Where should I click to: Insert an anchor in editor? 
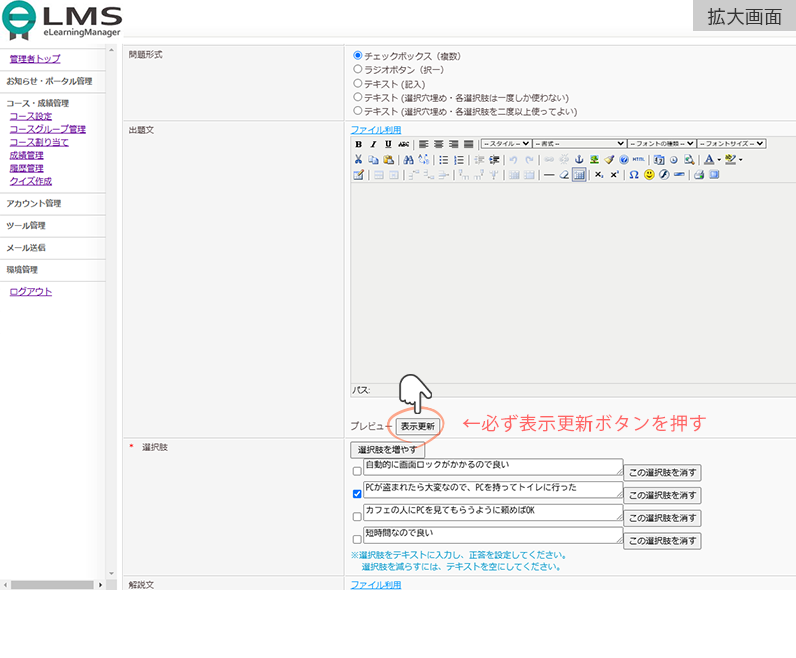click(x=579, y=159)
